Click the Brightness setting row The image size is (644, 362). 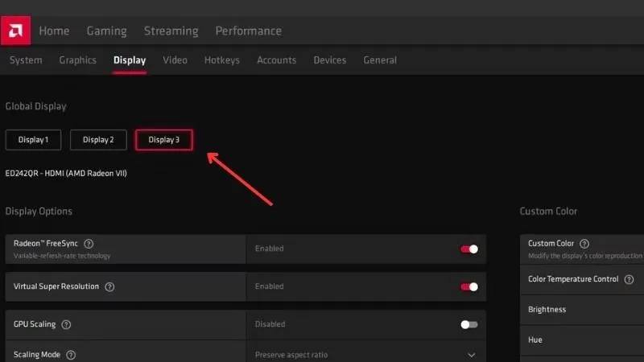point(581,310)
